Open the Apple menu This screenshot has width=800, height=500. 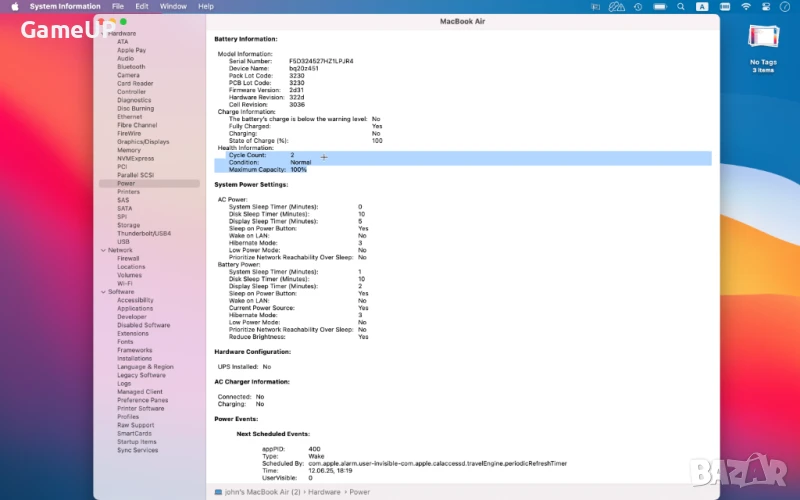15,6
